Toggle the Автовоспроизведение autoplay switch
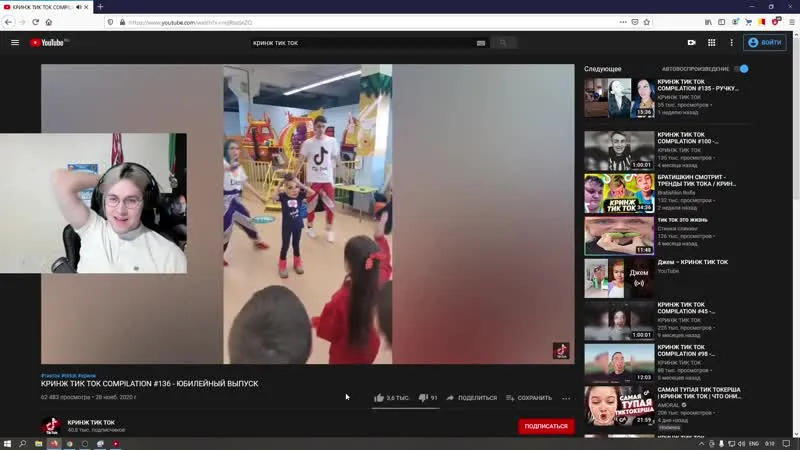The width and height of the screenshot is (800, 450). pyautogui.click(x=742, y=69)
